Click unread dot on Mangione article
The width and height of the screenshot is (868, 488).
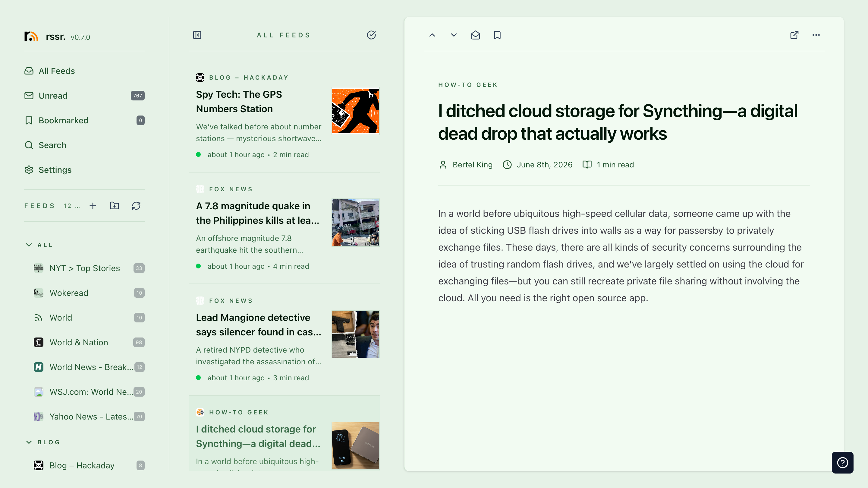(199, 378)
